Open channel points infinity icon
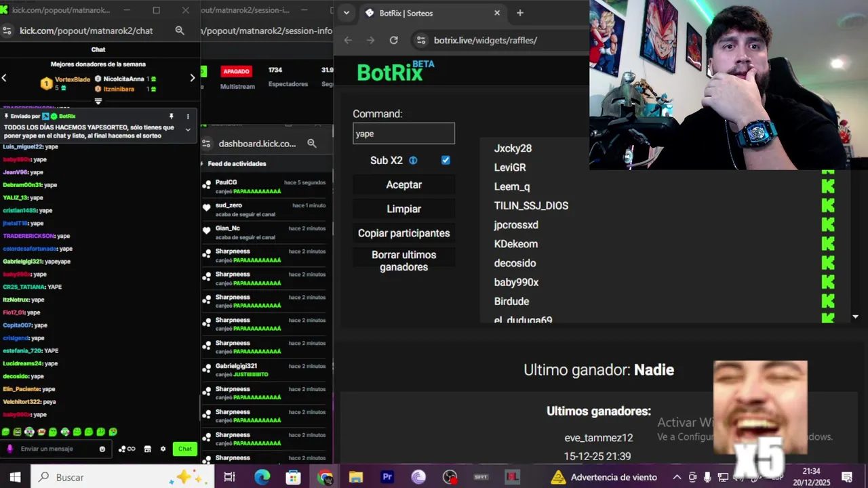Viewport: 868px width, 488px height. pyautogui.click(x=127, y=449)
